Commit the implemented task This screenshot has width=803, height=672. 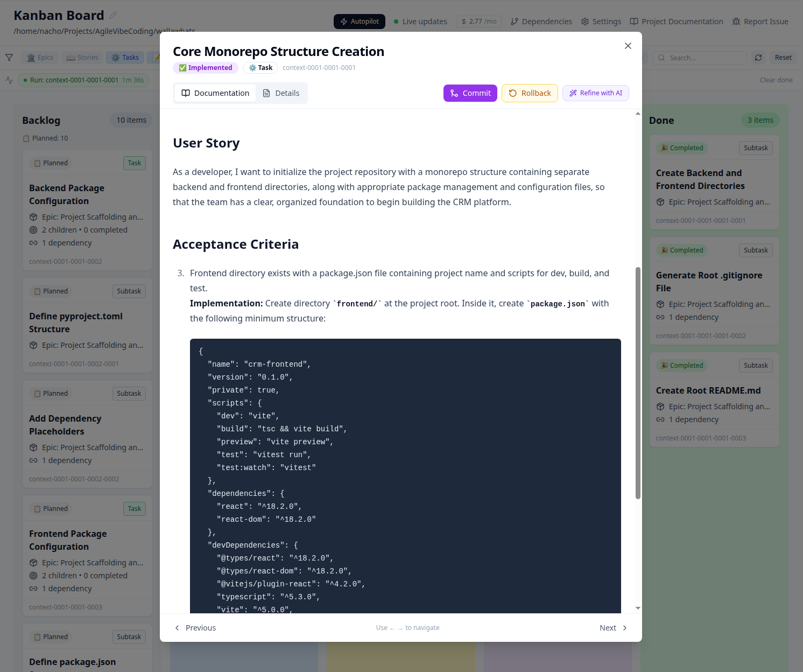[x=470, y=93]
